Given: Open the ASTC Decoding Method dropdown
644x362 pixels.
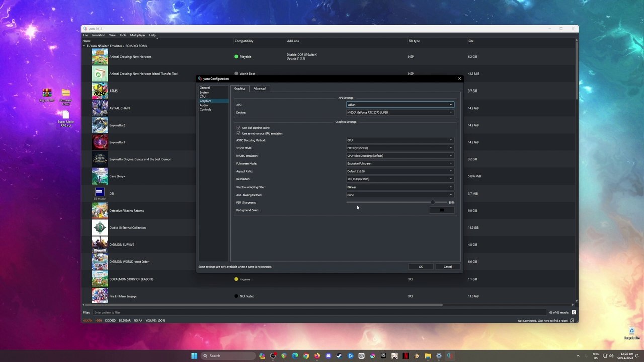Looking at the screenshot, I should [x=400, y=140].
